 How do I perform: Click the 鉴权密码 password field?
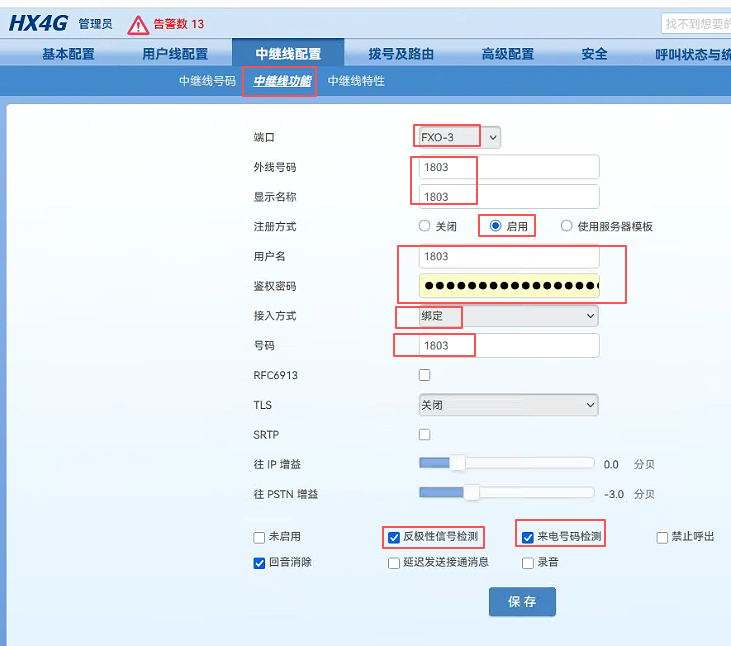click(x=509, y=286)
